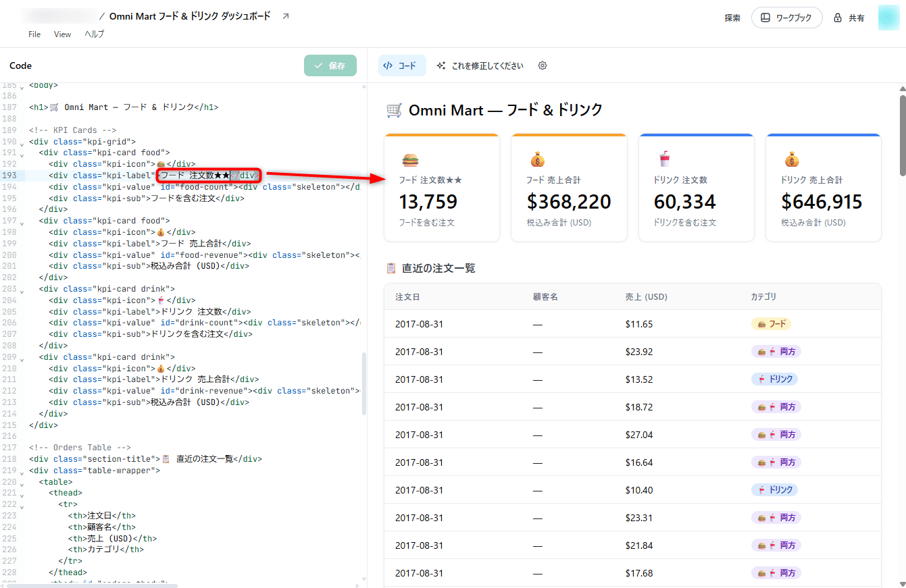The image size is (906, 588).
Task: Click the 顧客名 column header
Action: click(545, 297)
